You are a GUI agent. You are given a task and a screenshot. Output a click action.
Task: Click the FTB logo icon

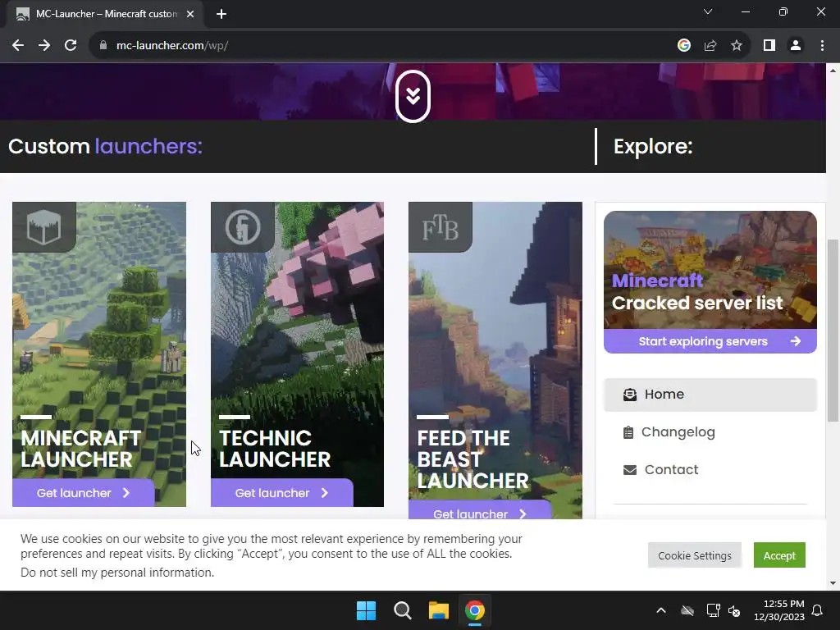coord(441,226)
